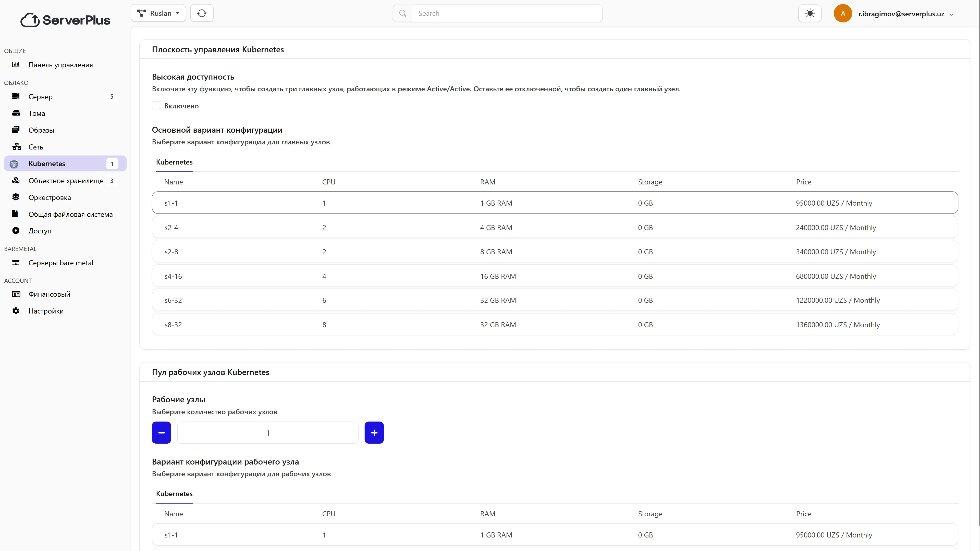Click the Search input field

pos(506,13)
